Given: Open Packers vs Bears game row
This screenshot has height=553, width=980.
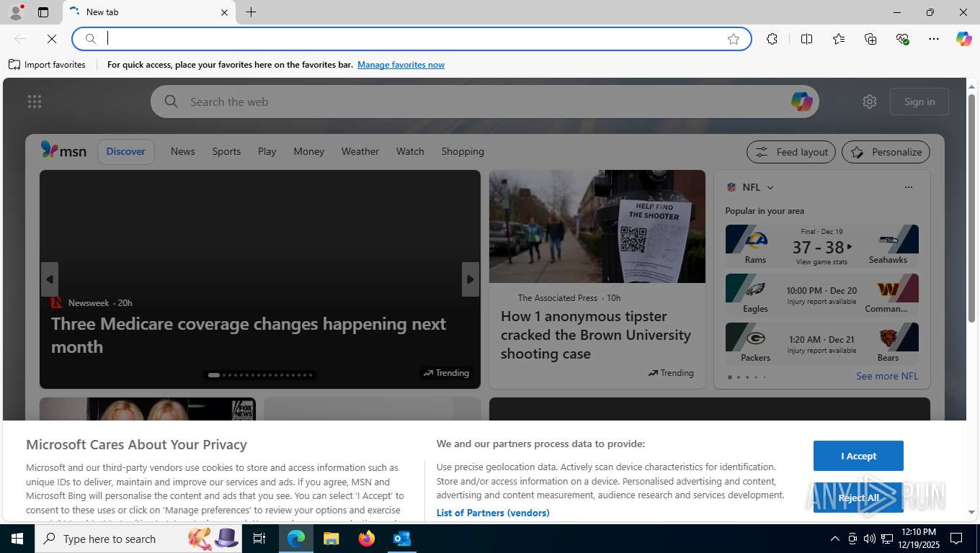Looking at the screenshot, I should 822,344.
